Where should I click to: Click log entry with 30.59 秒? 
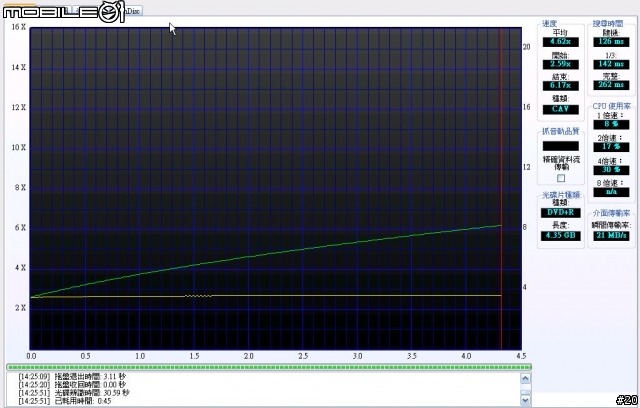[74, 393]
